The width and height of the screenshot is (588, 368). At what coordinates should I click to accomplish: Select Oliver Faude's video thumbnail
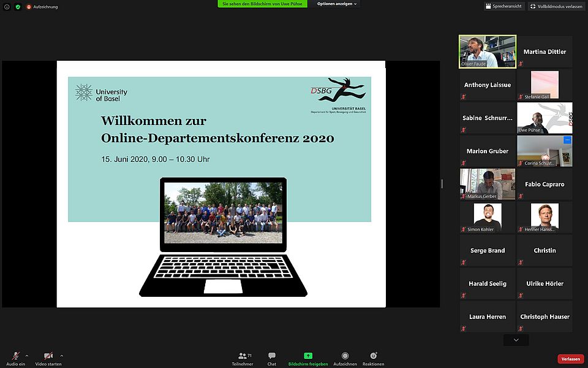[x=488, y=52]
